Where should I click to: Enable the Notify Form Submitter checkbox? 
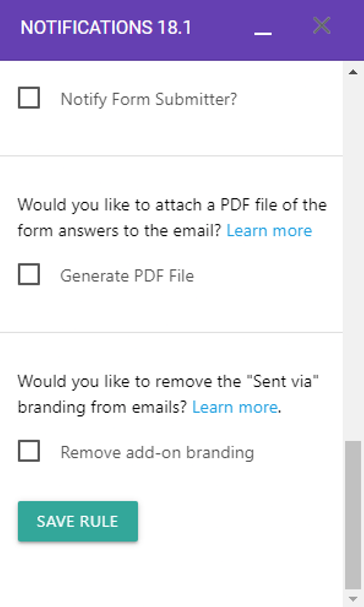[x=29, y=98]
